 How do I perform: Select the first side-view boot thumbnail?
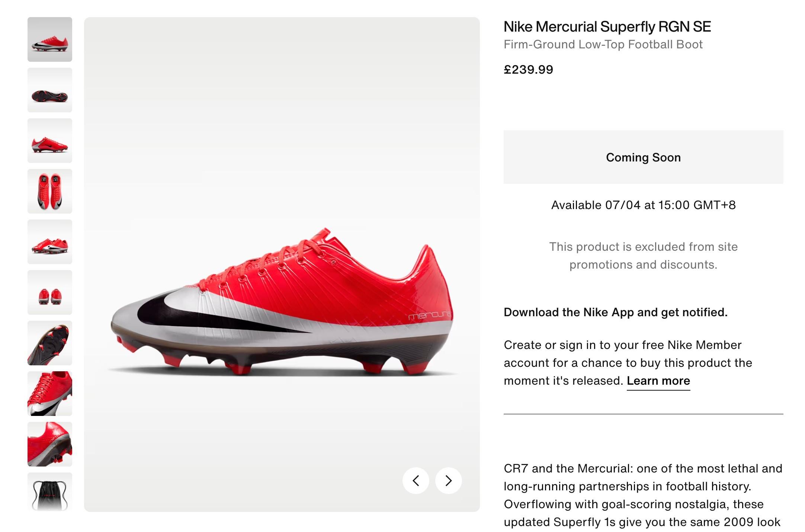coord(50,39)
